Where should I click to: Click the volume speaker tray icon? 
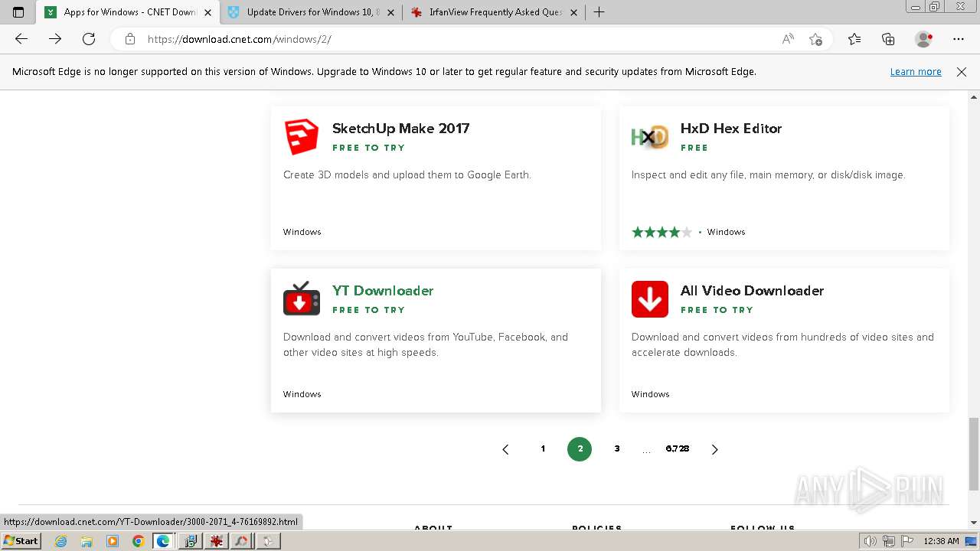click(870, 541)
